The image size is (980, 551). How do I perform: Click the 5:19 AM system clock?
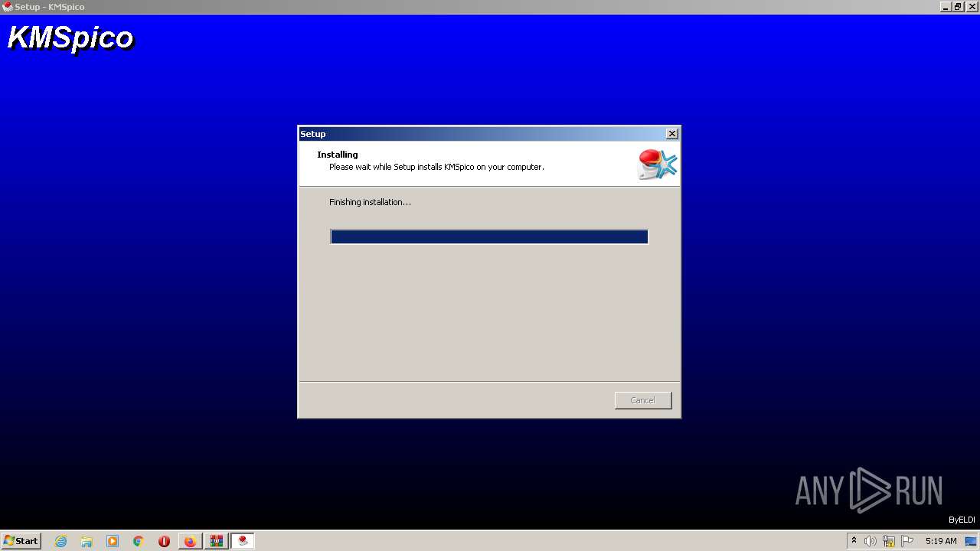click(x=941, y=541)
